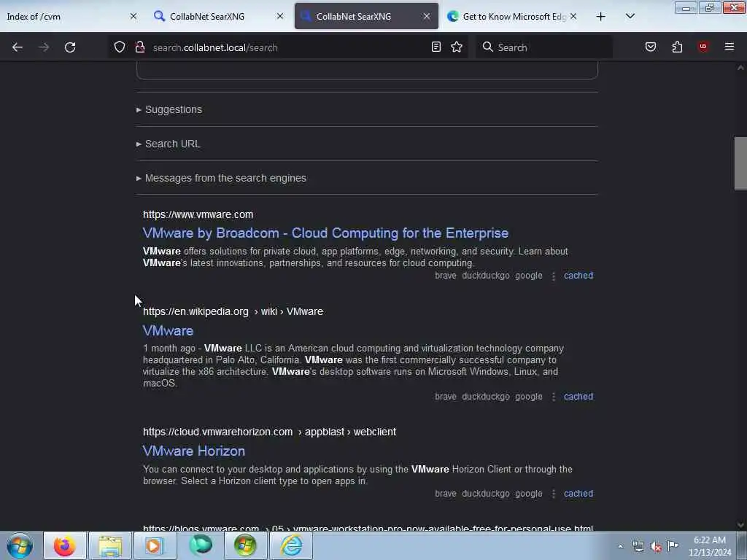The height and width of the screenshot is (560, 747).
Task: Close the Index of /cvm tab
Action: coord(133,16)
